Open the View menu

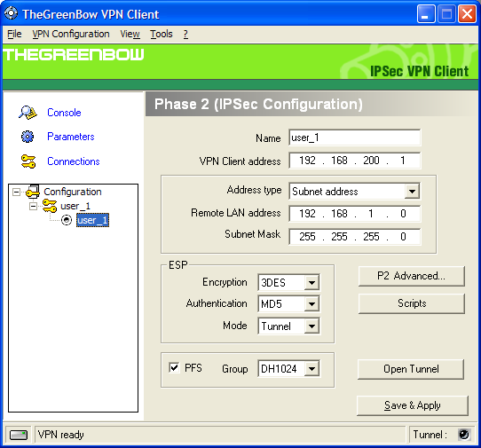(x=130, y=34)
